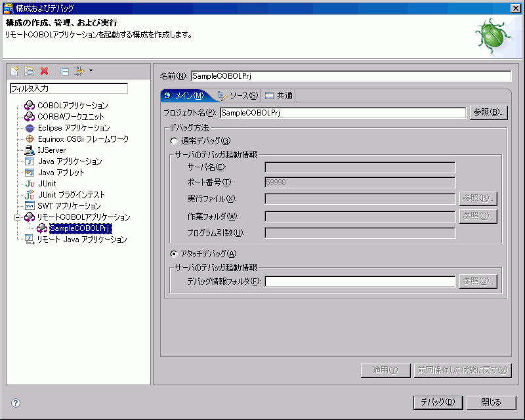The width and height of the screenshot is (525, 420).
Task: Click the IJServer icon in tree
Action: coord(30,150)
